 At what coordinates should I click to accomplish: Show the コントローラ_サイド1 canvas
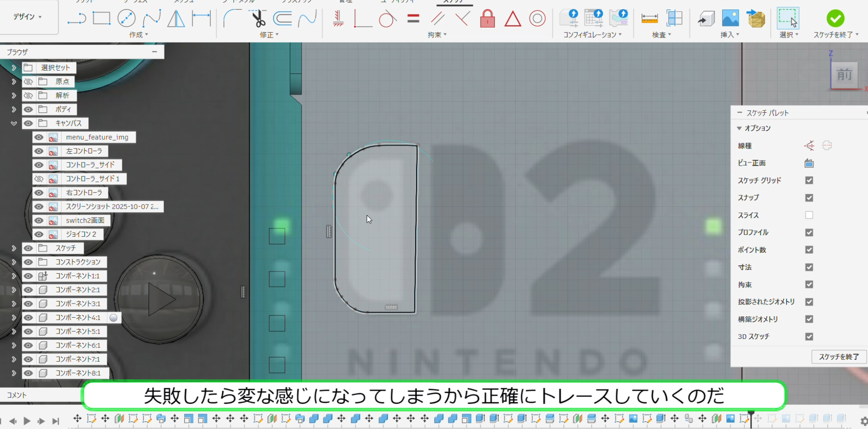click(x=39, y=179)
